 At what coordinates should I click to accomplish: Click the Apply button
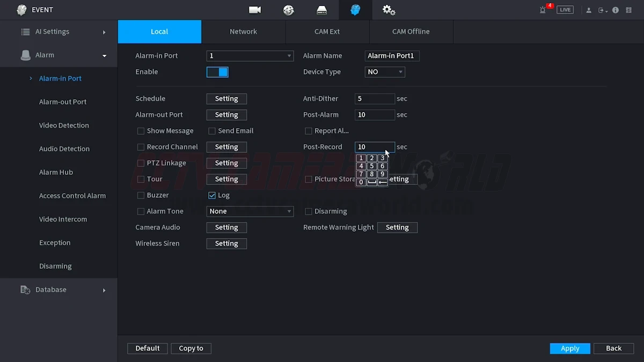(570, 349)
